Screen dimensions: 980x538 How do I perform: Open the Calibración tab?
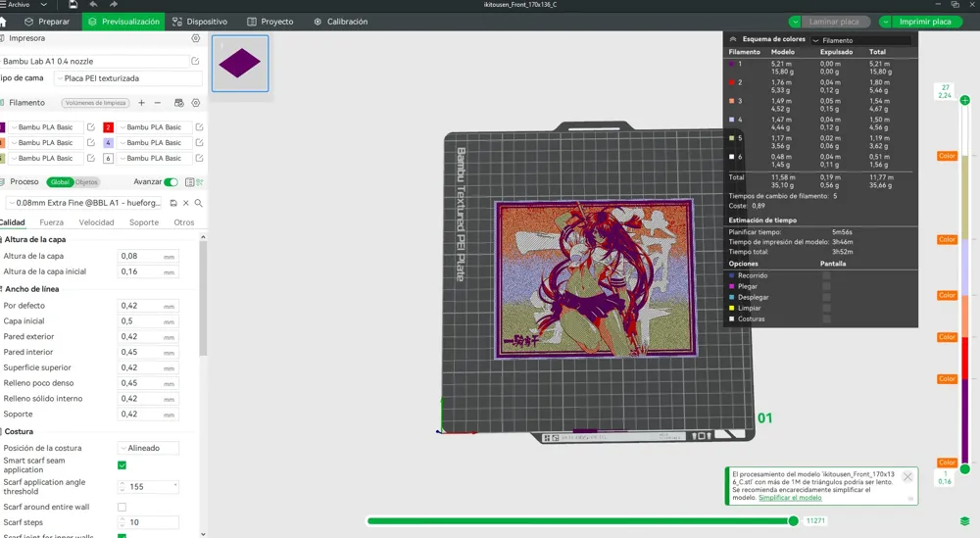341,22
